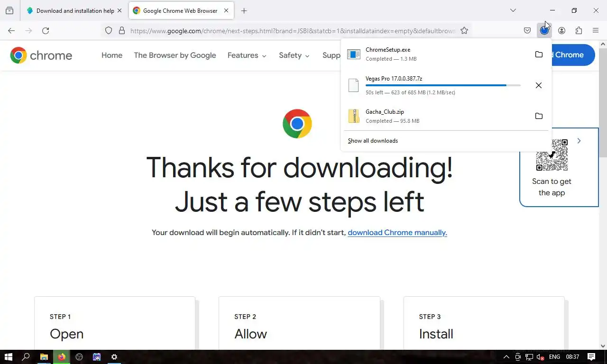Show all downloads
This screenshot has height=364, width=607.
(373, 141)
